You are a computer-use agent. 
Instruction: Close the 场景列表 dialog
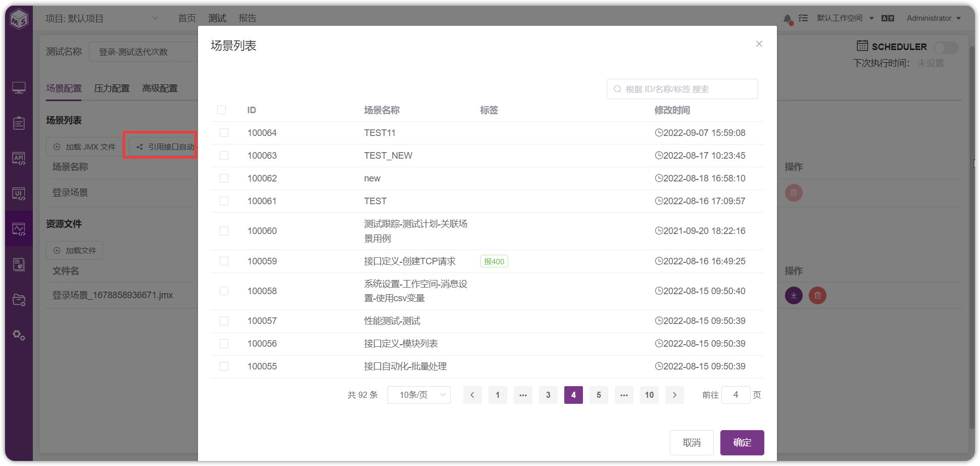(759, 44)
